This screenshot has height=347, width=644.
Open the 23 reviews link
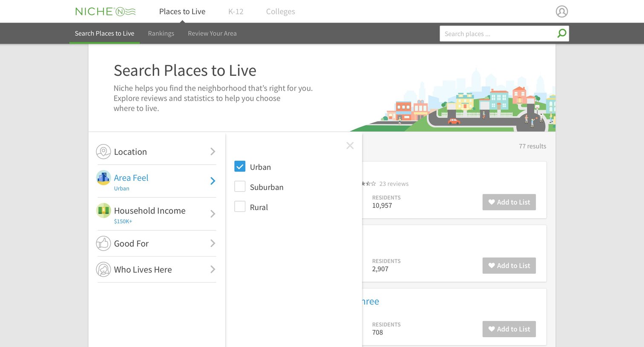(394, 184)
